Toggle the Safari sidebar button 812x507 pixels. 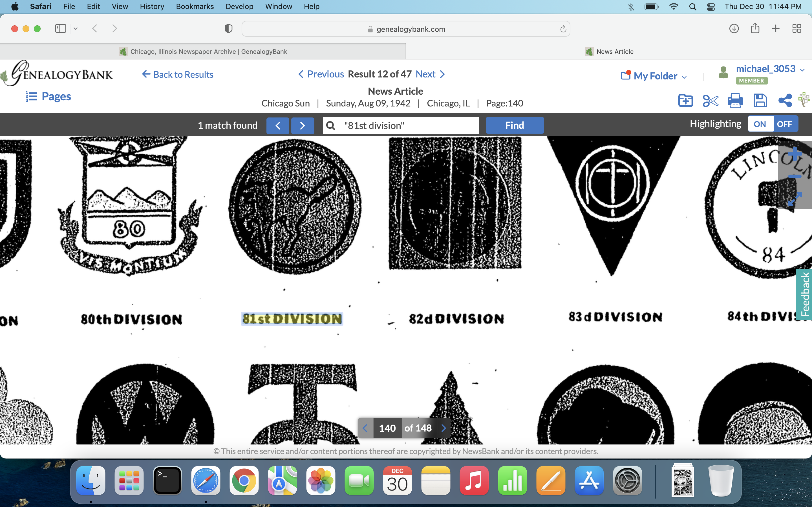pos(60,28)
